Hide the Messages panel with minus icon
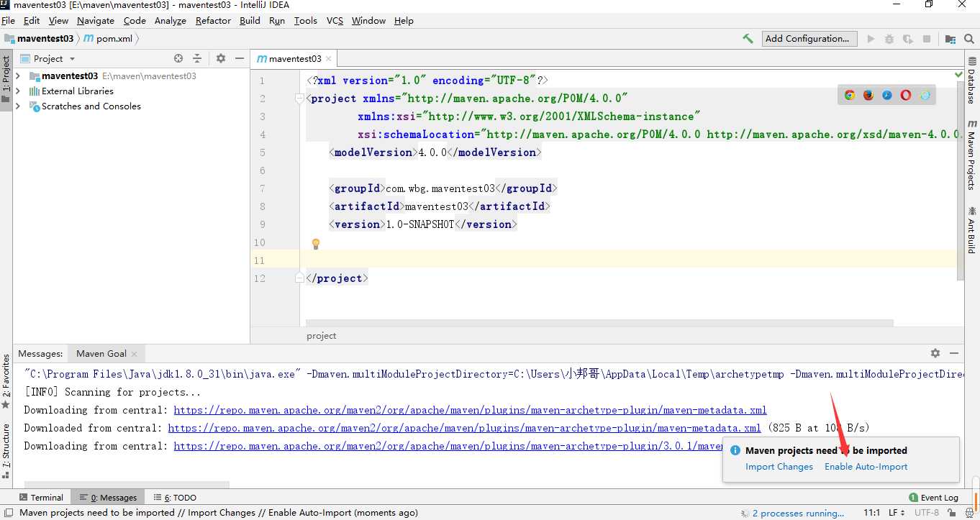The width and height of the screenshot is (980, 520). pyautogui.click(x=954, y=353)
